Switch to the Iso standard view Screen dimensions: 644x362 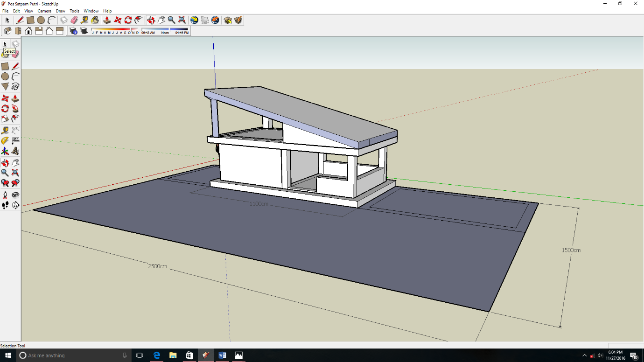8,31
